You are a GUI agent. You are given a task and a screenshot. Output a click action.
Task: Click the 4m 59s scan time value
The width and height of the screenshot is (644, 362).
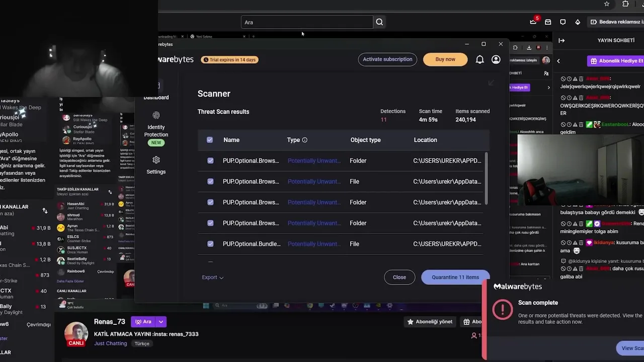point(428,120)
